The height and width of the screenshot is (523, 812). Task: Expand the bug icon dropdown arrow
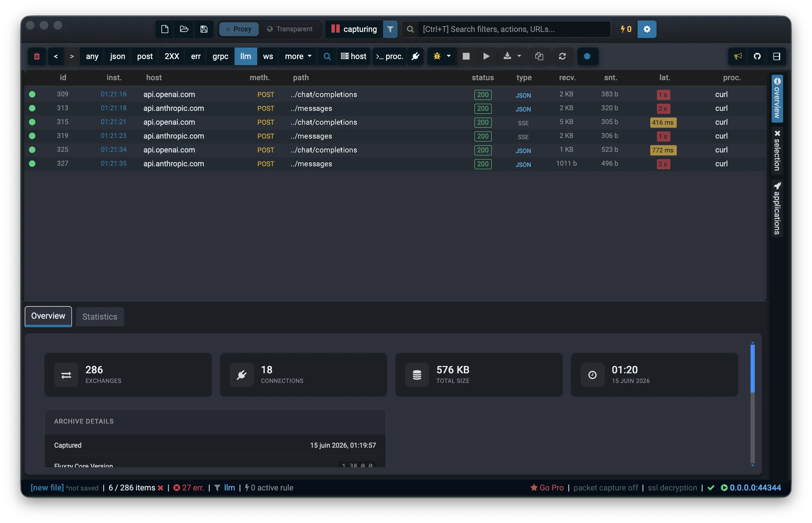click(449, 56)
